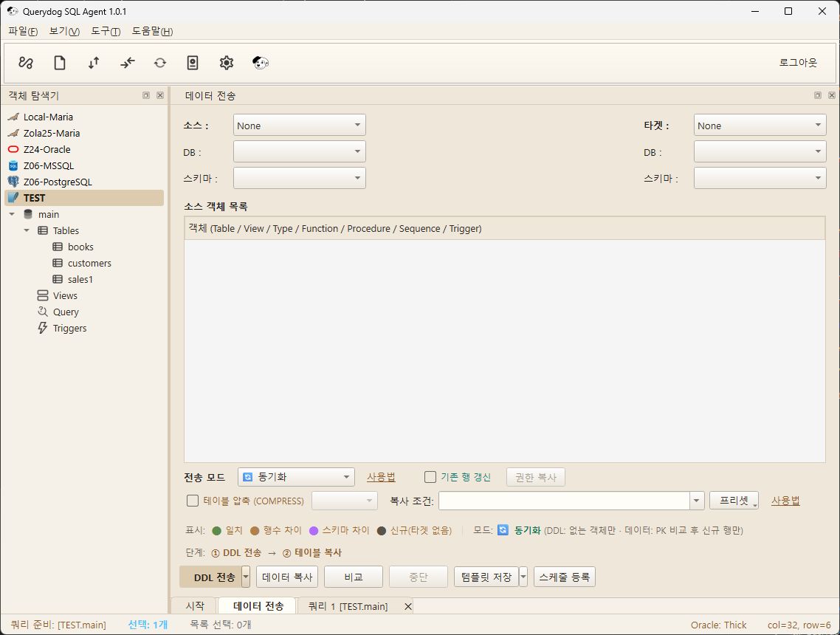This screenshot has height=635, width=840.
Task: Open the 프리셋 button
Action: 734,501
